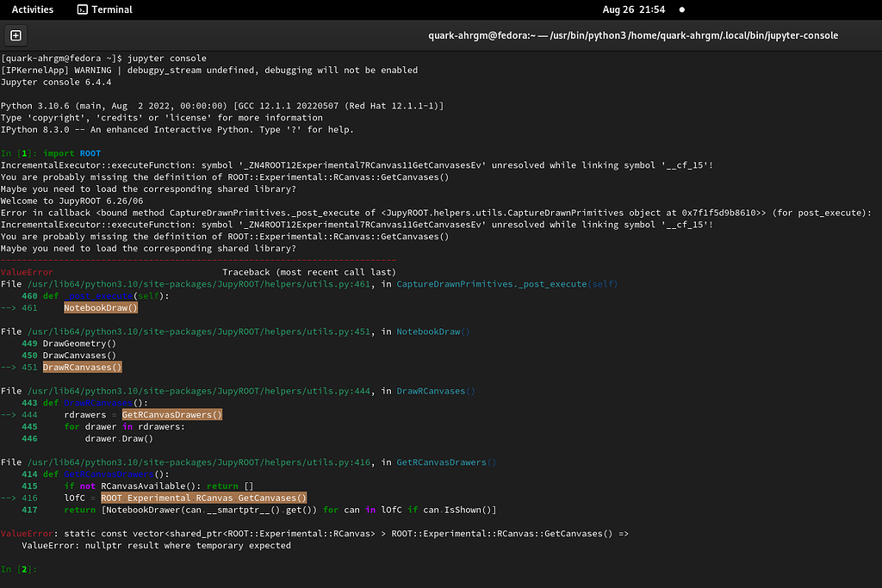Click the Activities hot corner

32,9
